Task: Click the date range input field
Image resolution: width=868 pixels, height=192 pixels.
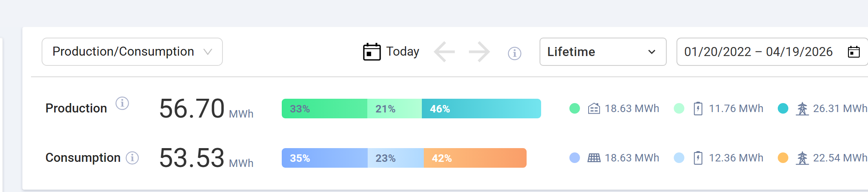Action: pyautogui.click(x=758, y=52)
